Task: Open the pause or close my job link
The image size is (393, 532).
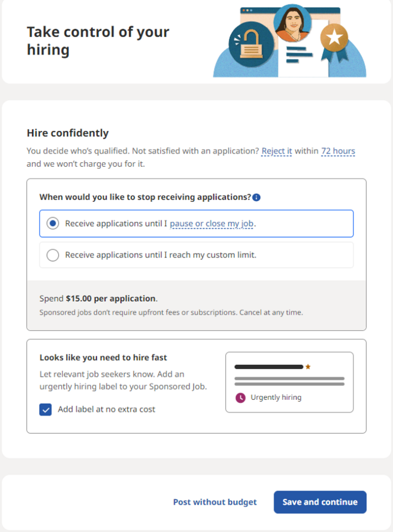Action: click(212, 224)
